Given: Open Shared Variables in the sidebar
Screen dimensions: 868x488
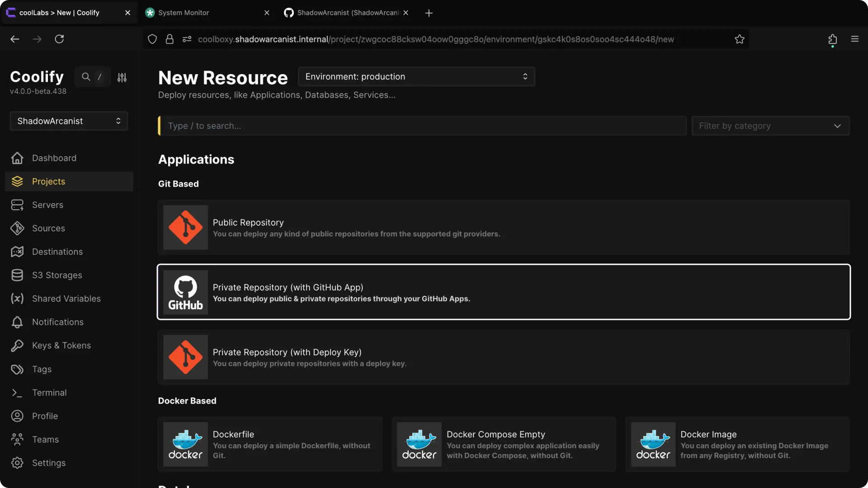Looking at the screenshot, I should (66, 299).
